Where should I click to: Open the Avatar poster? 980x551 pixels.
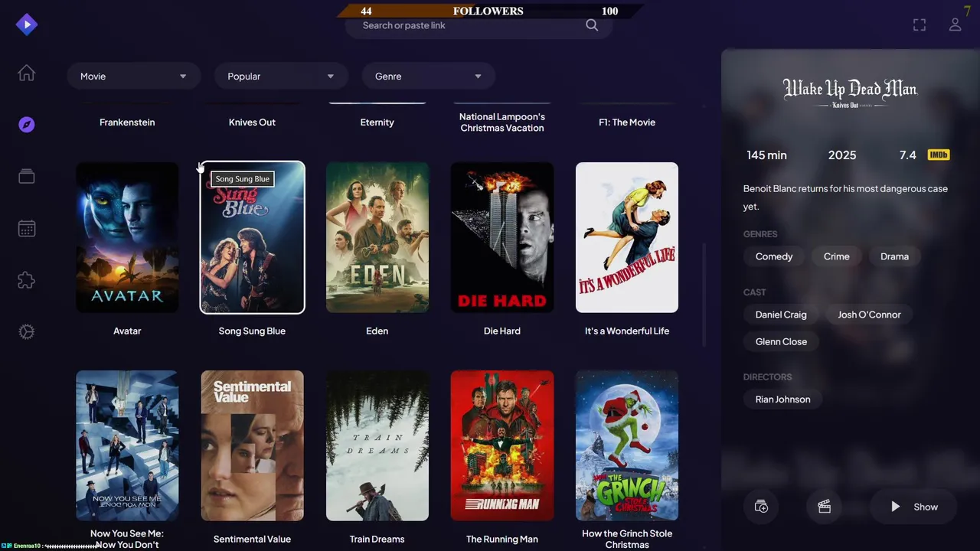(x=127, y=237)
